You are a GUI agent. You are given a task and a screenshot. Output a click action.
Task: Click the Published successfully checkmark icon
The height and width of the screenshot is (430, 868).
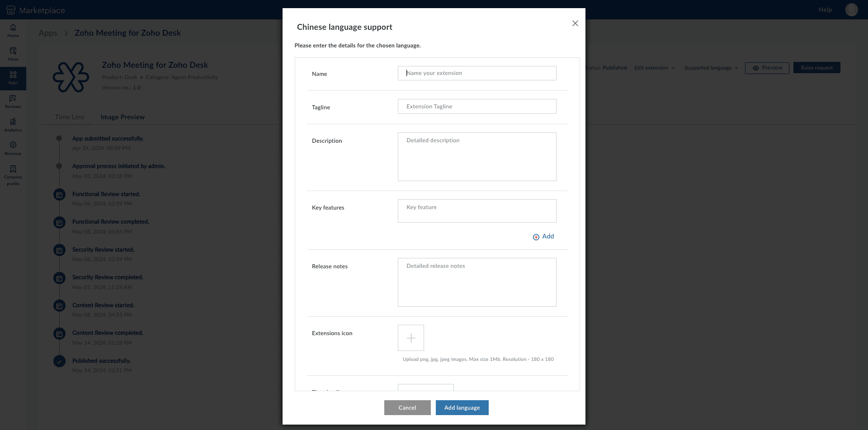(x=59, y=361)
